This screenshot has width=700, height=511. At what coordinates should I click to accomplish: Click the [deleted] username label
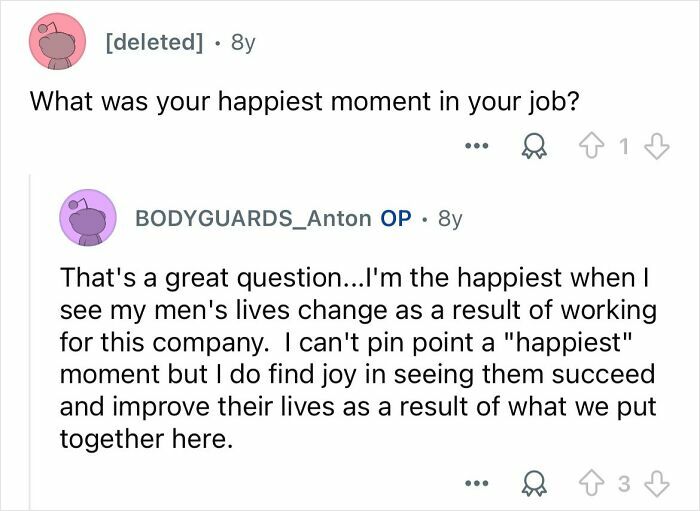154,42
